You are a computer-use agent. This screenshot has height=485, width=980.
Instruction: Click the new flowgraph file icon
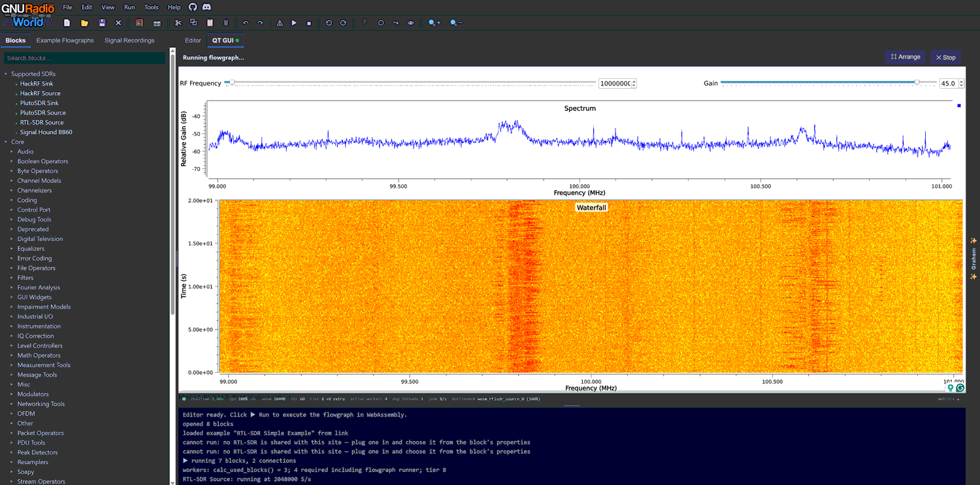click(67, 23)
